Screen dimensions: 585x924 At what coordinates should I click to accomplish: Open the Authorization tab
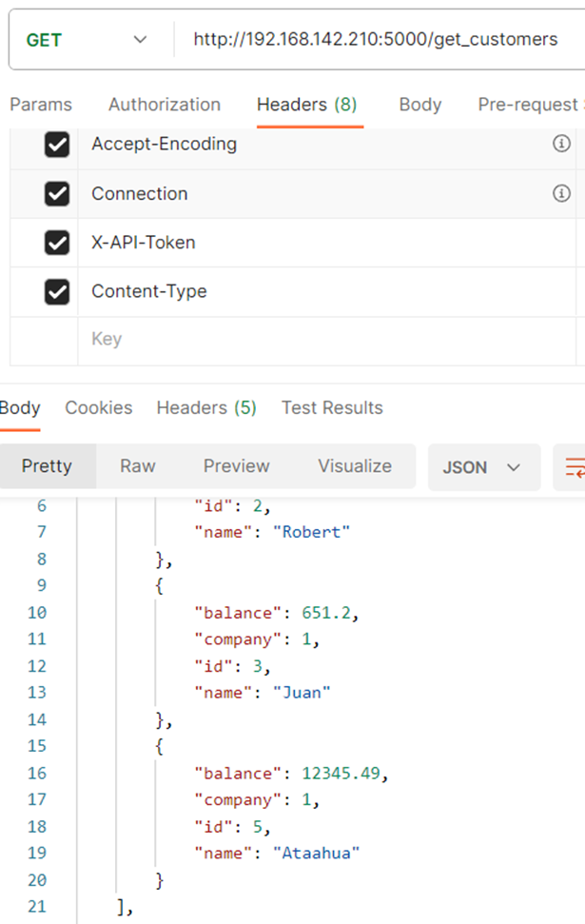click(165, 105)
